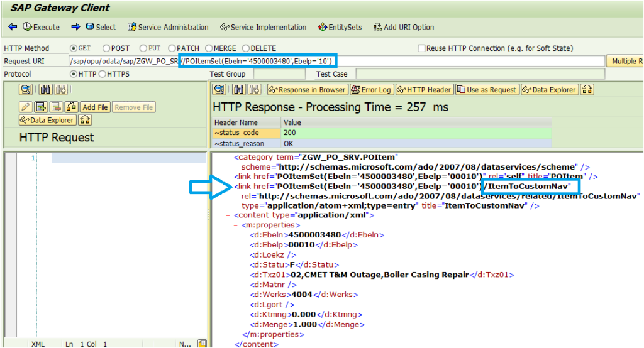Choose the HTTPS protocol radio button
Image resolution: width=644 pixels, height=348 pixels.
(x=103, y=74)
